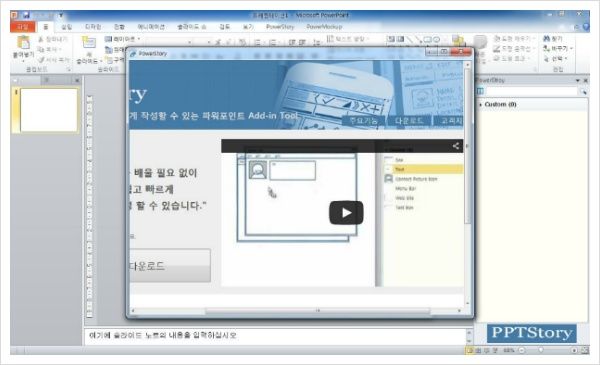Click the highlighted Text item in video list

pyautogui.click(x=423, y=169)
